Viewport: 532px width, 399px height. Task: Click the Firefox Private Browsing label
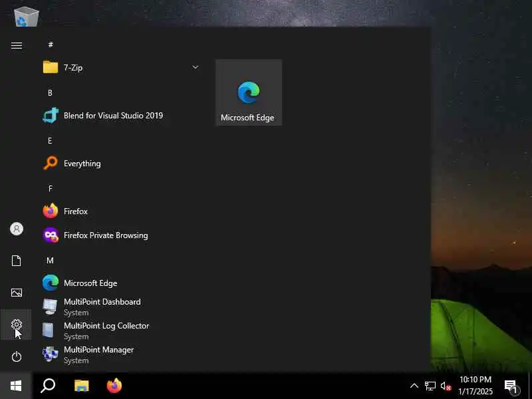tap(106, 235)
